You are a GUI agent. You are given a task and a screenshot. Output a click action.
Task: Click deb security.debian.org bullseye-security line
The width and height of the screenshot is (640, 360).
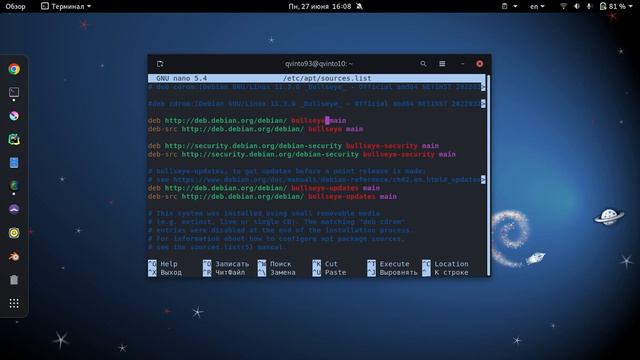(x=293, y=146)
